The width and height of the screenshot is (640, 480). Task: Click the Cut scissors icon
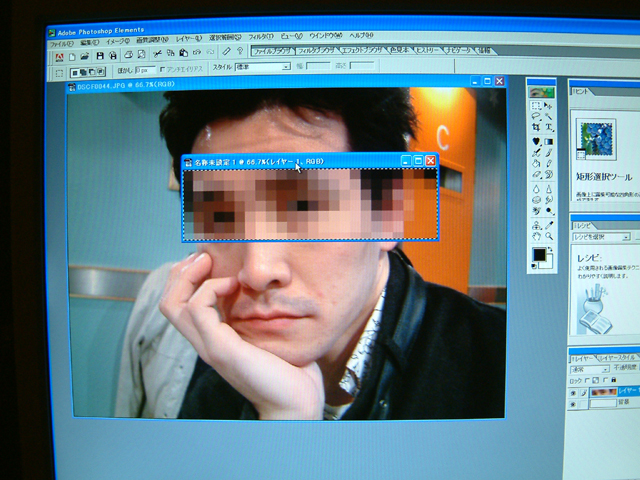tap(158, 53)
